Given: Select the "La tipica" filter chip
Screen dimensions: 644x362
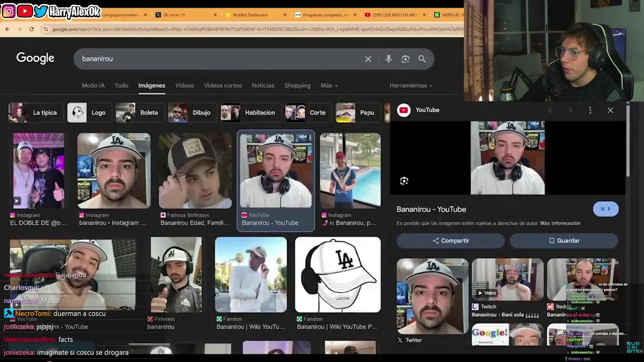Looking at the screenshot, I should (x=35, y=113).
